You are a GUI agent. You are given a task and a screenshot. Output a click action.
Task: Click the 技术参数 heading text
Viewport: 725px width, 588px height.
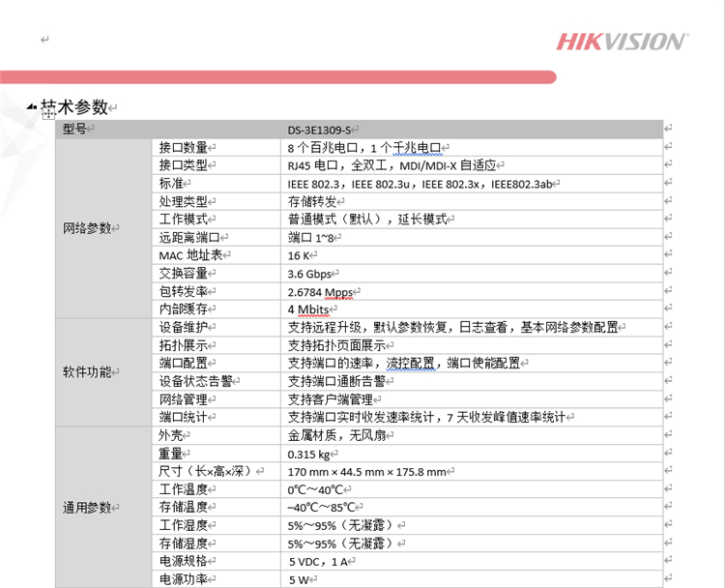(74, 107)
